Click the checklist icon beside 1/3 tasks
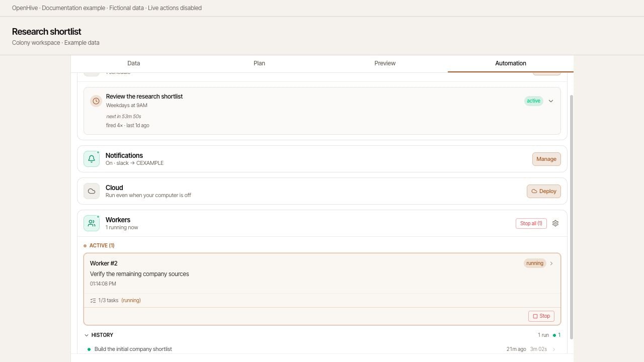644x362 pixels. coord(93,301)
